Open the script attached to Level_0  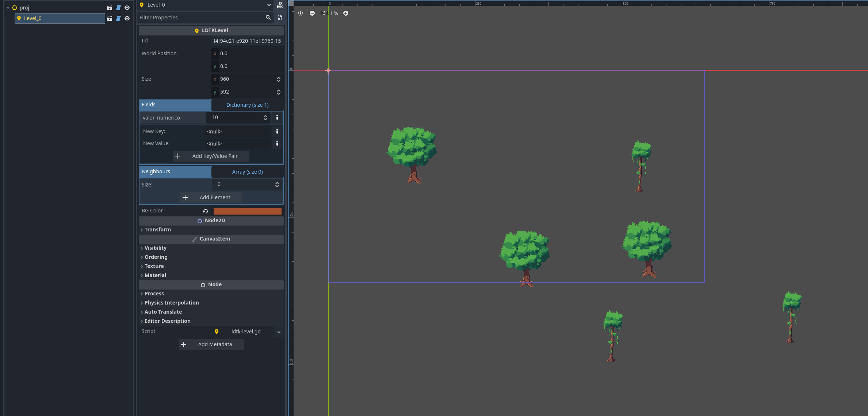[118, 18]
